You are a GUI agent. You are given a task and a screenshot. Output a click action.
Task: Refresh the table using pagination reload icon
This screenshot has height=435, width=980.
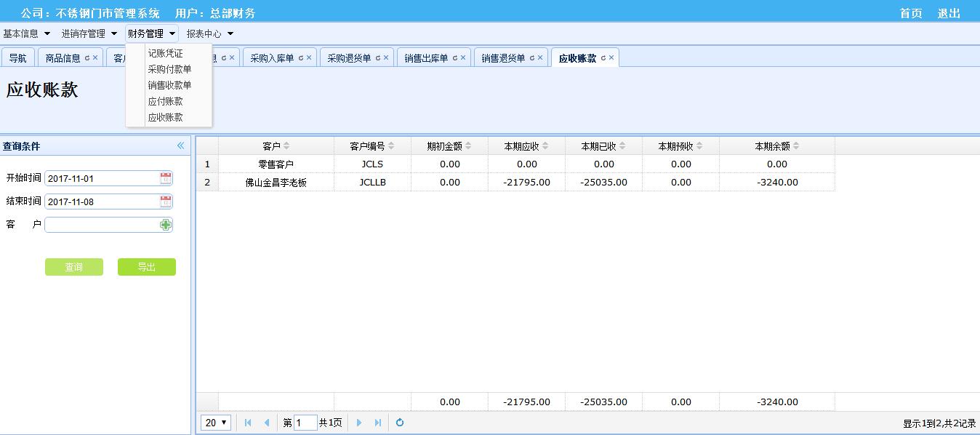399,423
